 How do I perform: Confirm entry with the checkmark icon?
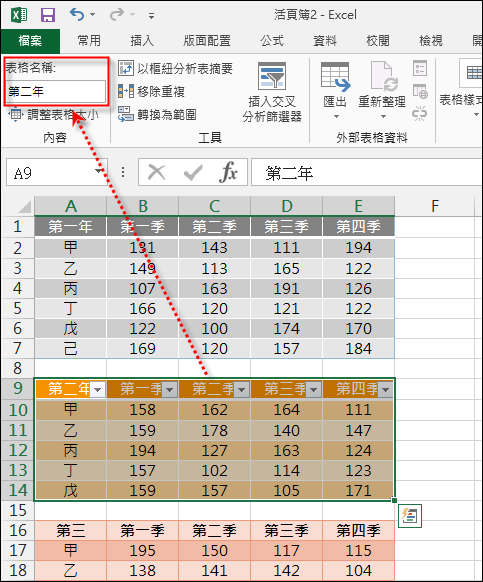point(193,173)
